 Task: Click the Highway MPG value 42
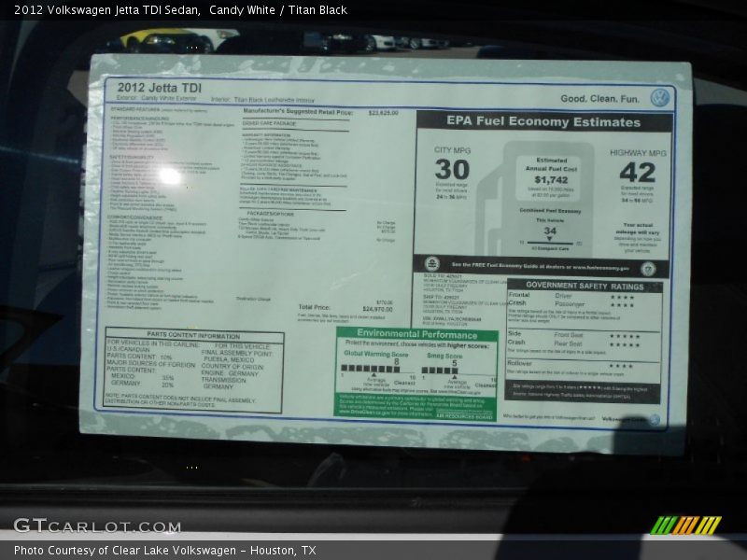tap(637, 173)
